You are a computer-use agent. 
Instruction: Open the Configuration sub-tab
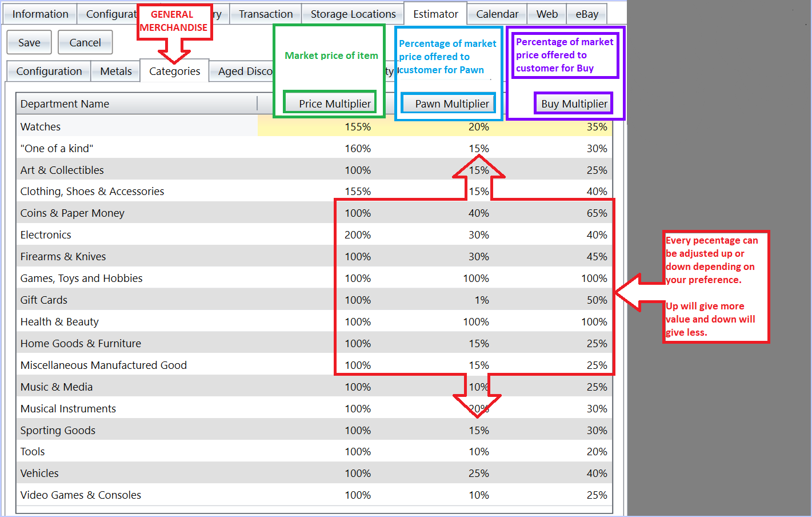[49, 71]
